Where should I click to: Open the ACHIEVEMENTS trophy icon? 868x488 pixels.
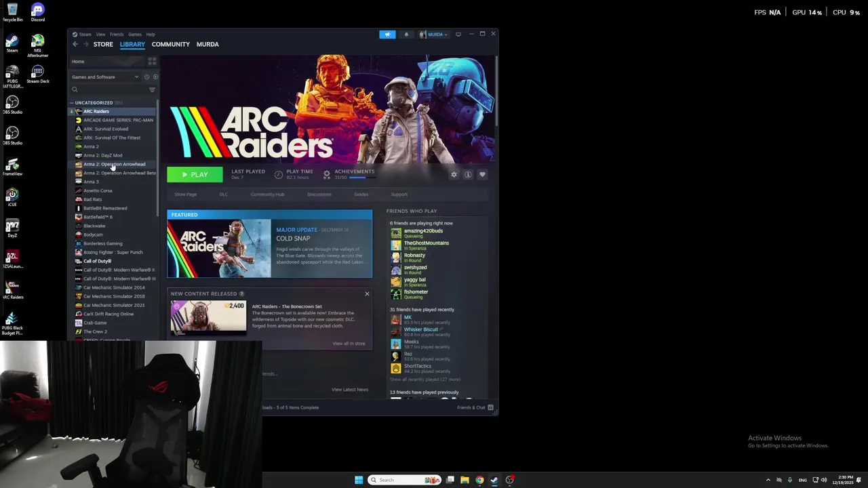click(326, 175)
